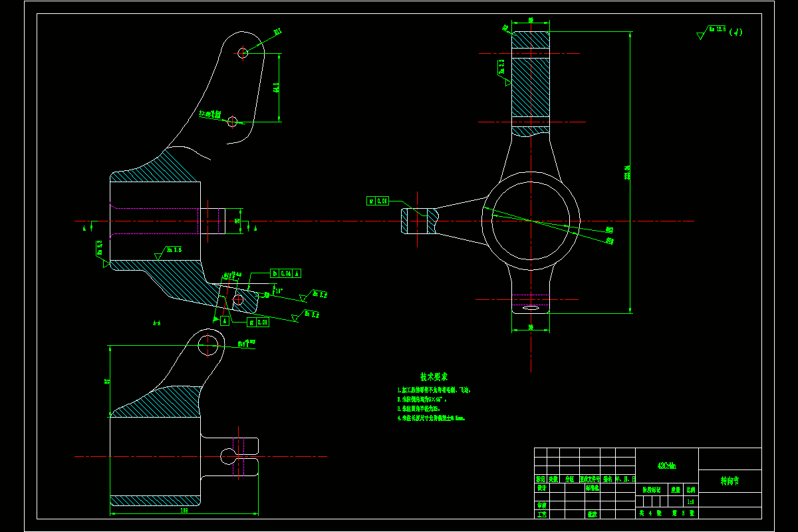Click the 阶段标记 cell label
Screen dimensions: 798x532
(x=652, y=489)
